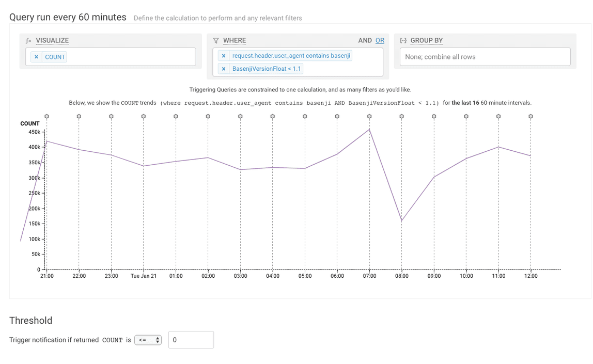Viewport: 593px width, 364px height.
Task: Click the circle marker above 12:00
Action: coord(530,116)
